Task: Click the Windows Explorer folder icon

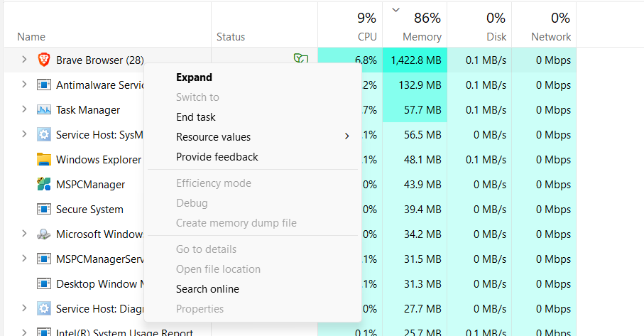Action: coord(44,160)
